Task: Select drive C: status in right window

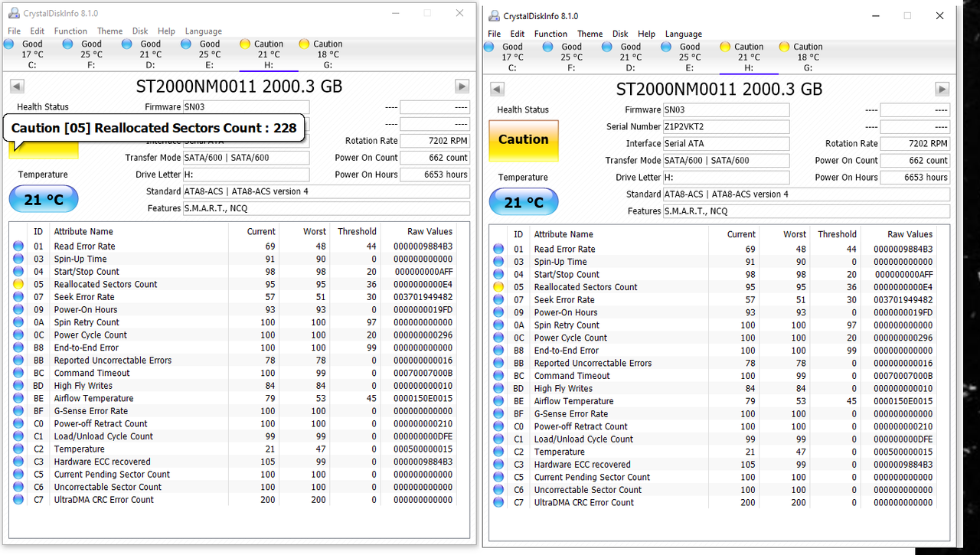Action: 505,57
